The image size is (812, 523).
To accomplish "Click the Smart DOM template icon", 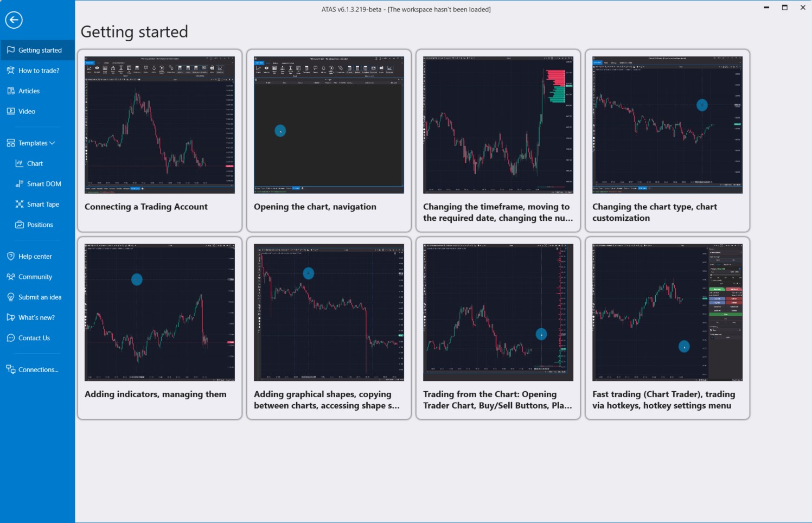I will [20, 184].
